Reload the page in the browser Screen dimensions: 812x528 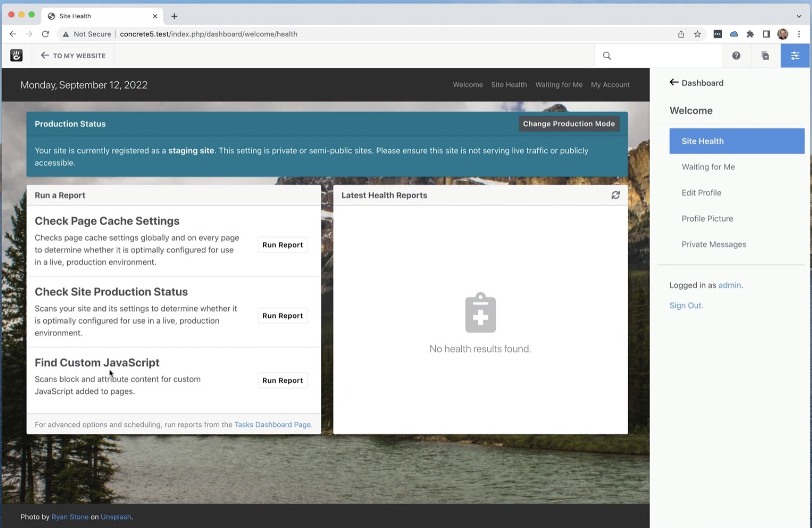tap(46, 34)
